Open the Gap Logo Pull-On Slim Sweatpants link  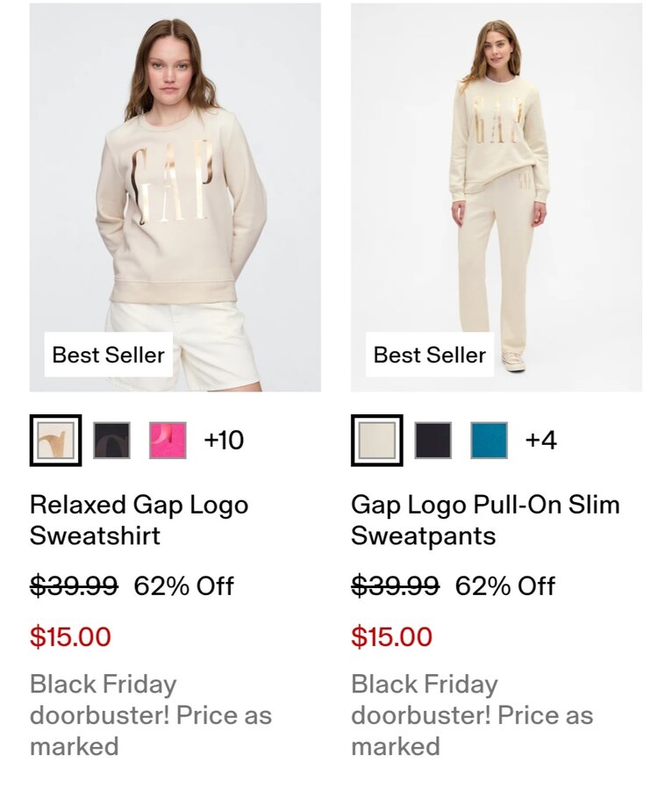(485, 520)
